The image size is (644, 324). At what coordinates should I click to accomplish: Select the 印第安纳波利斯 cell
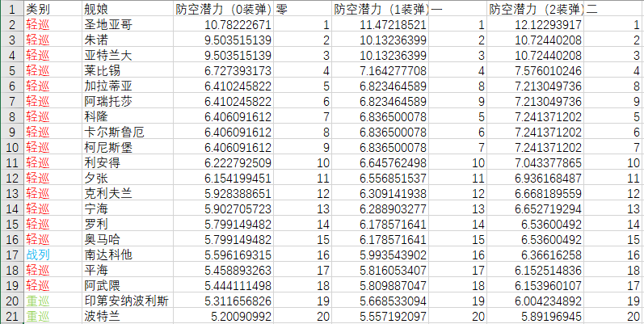(x=128, y=301)
